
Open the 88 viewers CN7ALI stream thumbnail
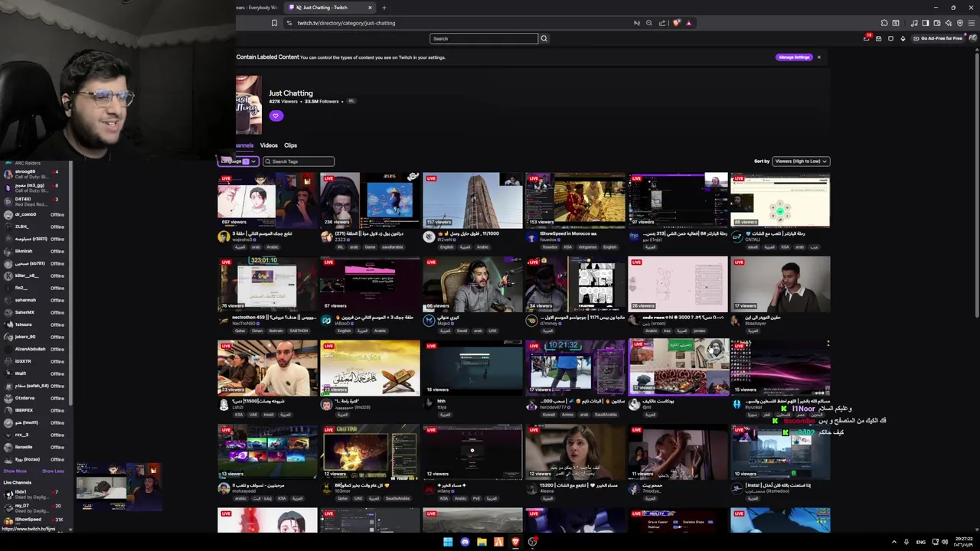(x=780, y=201)
